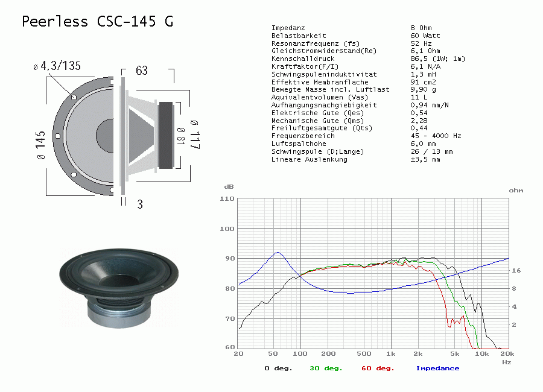The image size is (543, 392).
Task: Click the '6,1 Ohm' value
Action: [x=425, y=51]
